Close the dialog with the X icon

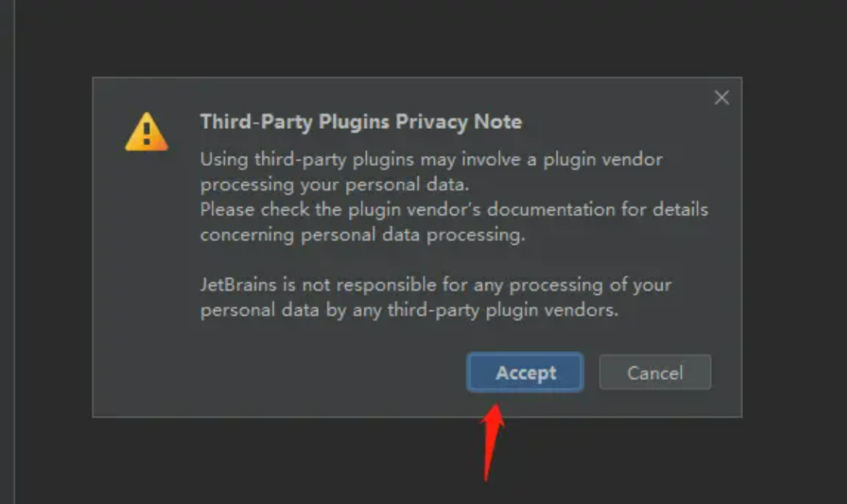(x=722, y=98)
